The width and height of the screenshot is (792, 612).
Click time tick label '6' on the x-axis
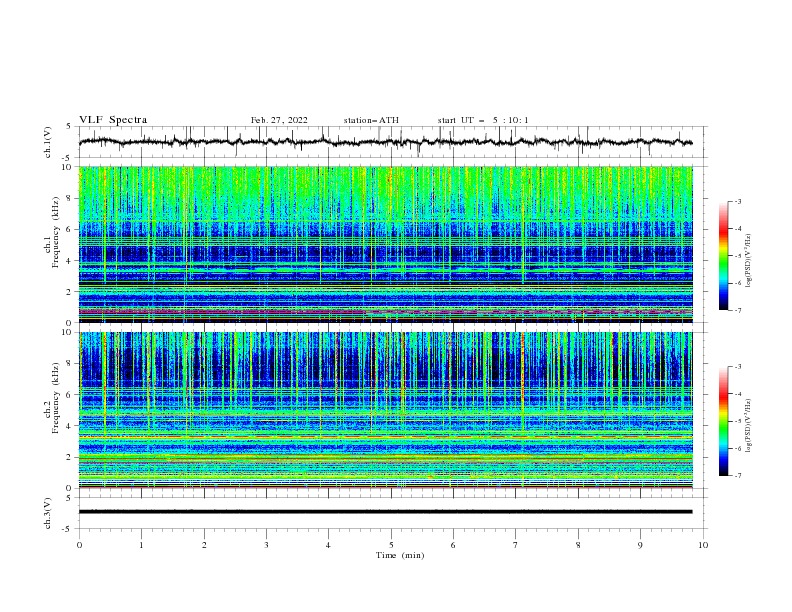453,545
